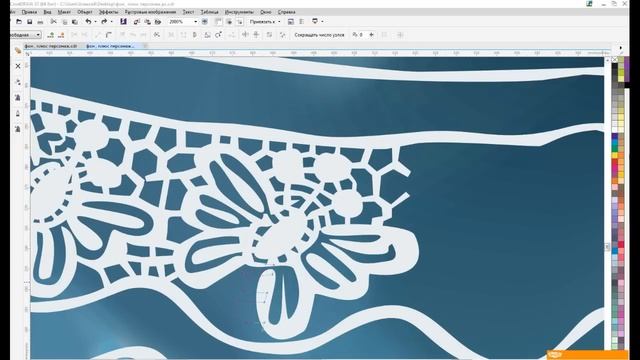640x360 pixels.
Task: Expand the undo history dropdown arrow
Action: [x=95, y=22]
